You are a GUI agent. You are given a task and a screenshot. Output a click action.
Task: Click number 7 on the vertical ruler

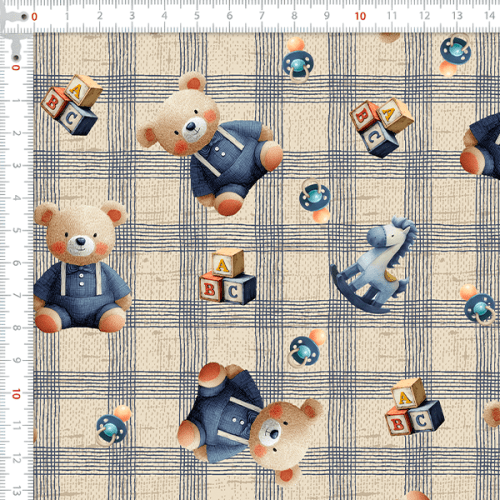click(16, 295)
